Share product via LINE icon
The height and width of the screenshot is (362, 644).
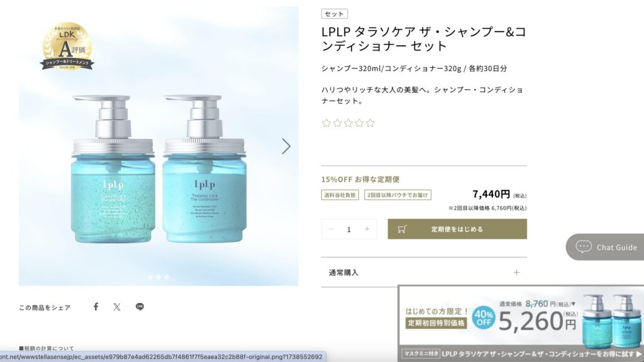[x=140, y=307]
